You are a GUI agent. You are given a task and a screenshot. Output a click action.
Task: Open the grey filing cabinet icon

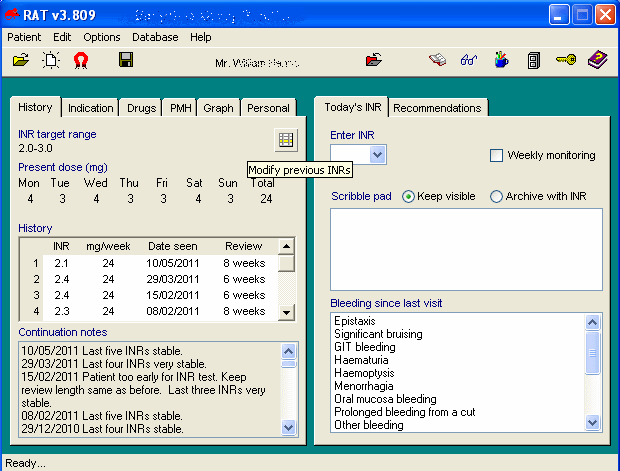click(533, 61)
